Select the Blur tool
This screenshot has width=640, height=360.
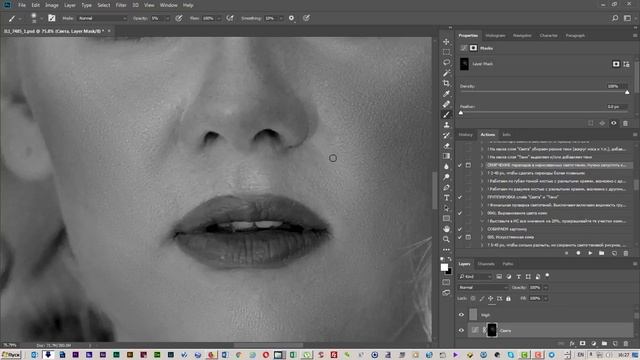click(x=447, y=167)
